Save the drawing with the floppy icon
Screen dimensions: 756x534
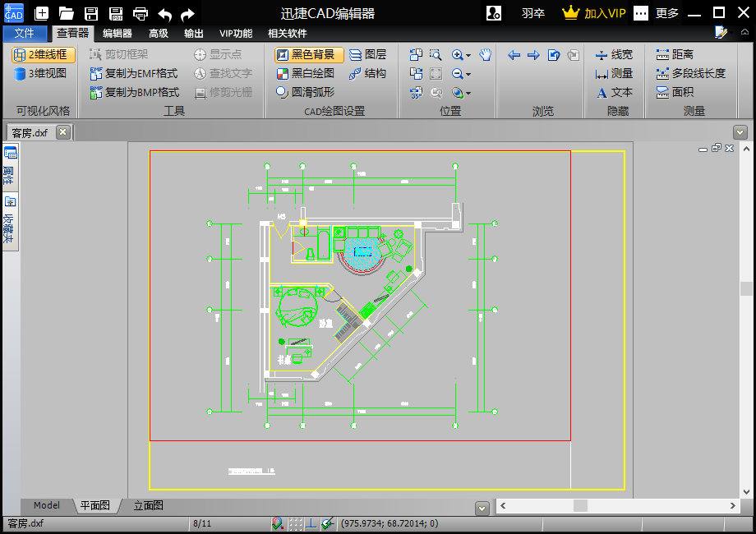(x=91, y=13)
